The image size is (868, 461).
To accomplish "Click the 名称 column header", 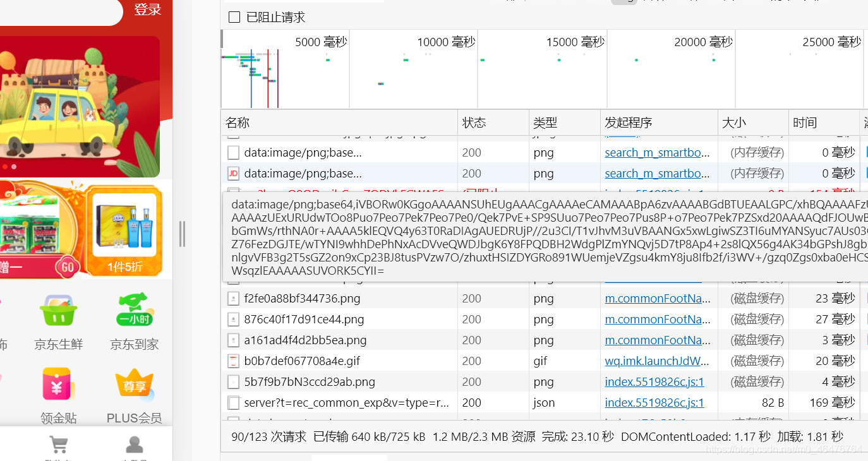I will click(339, 123).
